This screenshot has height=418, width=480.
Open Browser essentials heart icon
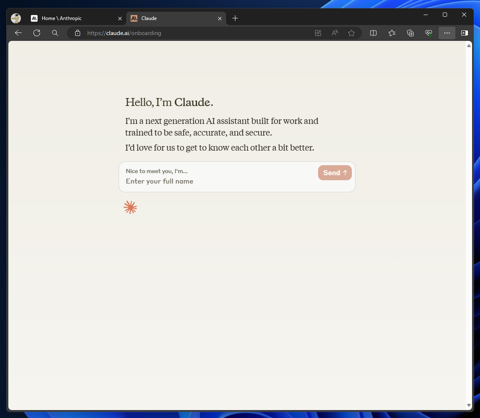pos(429,33)
